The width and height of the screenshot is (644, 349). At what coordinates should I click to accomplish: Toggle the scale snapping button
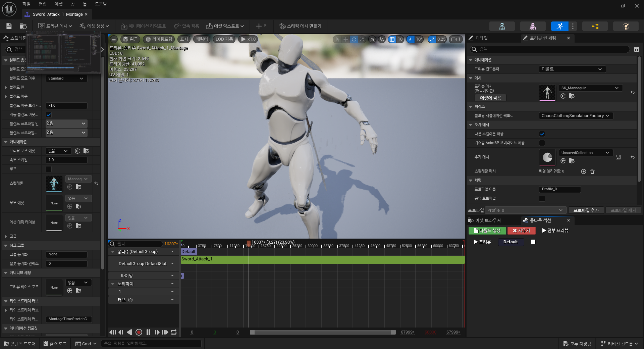432,39
